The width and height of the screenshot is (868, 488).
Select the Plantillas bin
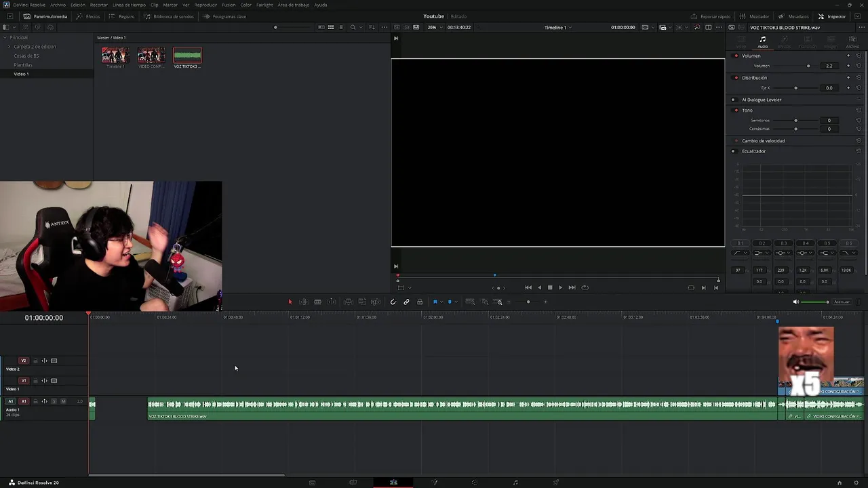tap(23, 65)
